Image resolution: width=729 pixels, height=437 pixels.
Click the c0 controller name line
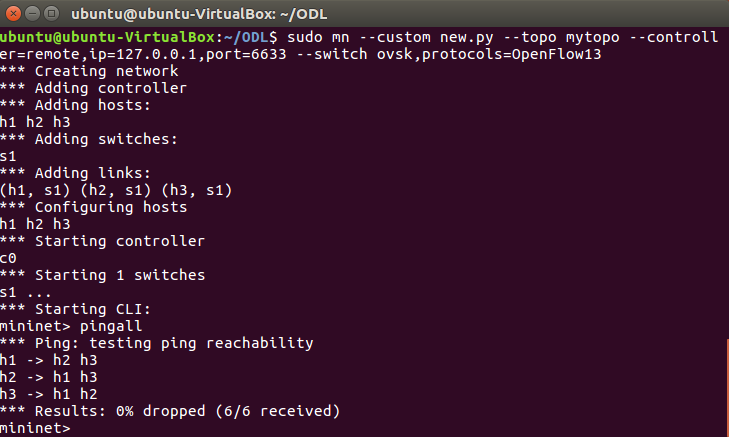pos(10,258)
